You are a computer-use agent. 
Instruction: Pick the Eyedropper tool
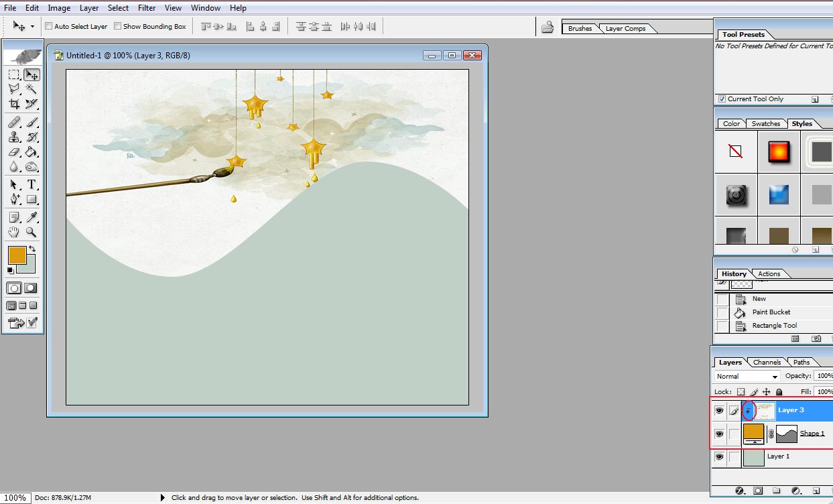31,217
